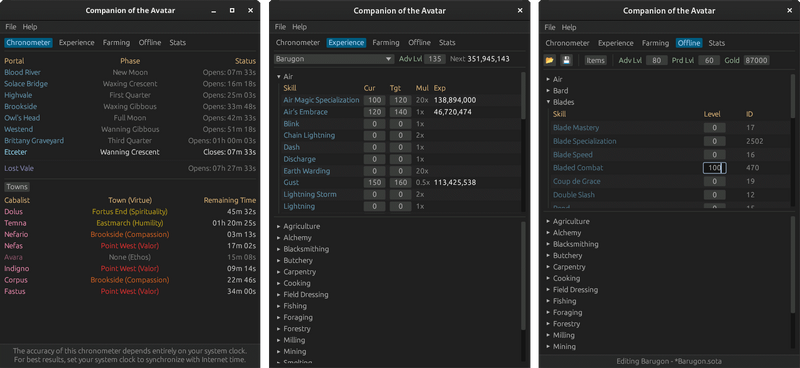Expand the Fishing group in Offline window

point(548,301)
